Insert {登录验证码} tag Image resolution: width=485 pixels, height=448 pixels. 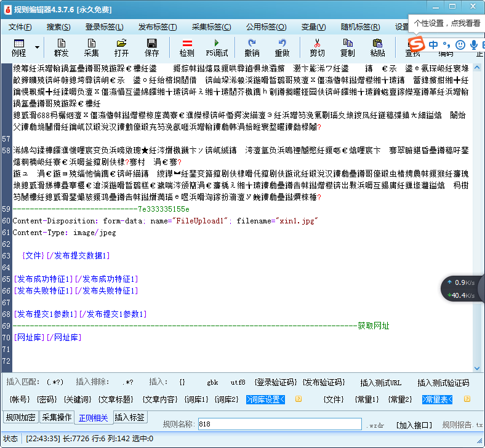pos(276,382)
